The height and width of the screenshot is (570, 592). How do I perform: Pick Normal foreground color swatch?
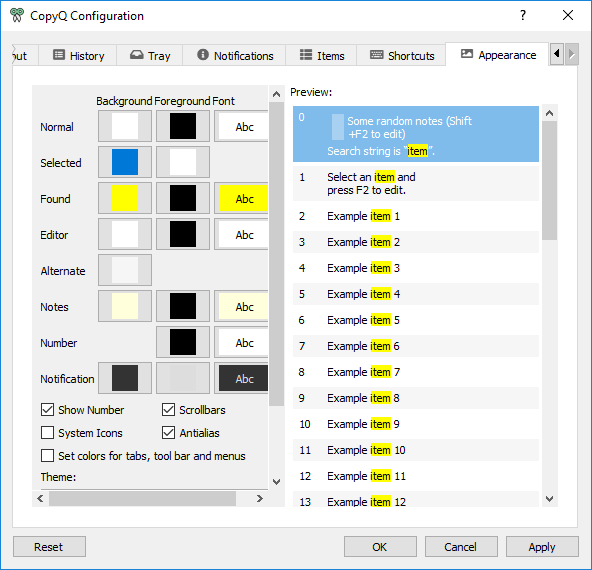pyautogui.click(x=183, y=126)
